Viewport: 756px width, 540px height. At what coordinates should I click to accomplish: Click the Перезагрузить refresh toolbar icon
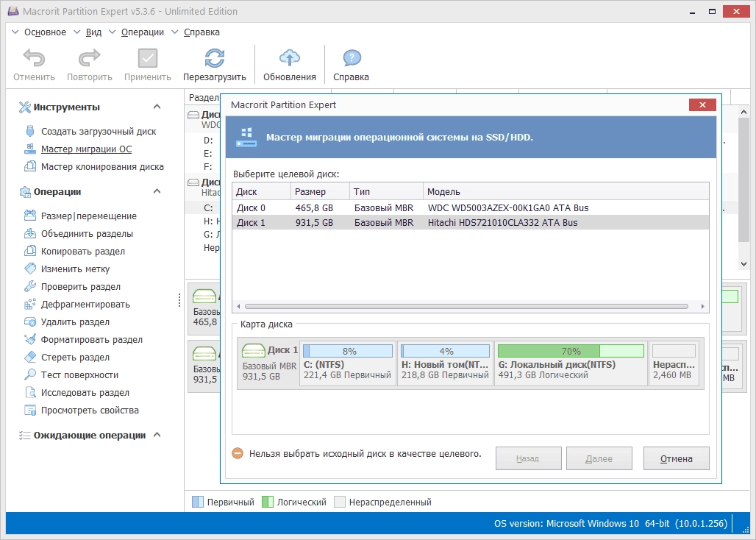214,58
